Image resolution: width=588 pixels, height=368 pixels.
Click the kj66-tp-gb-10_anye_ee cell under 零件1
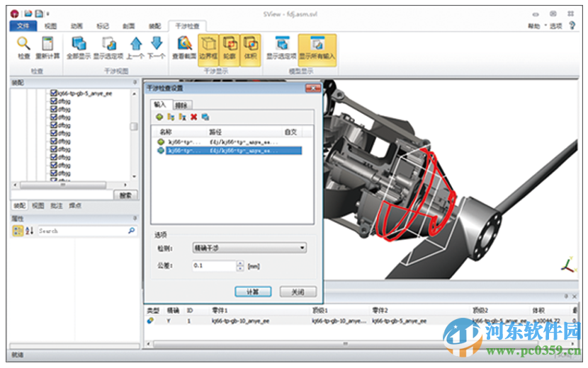[x=240, y=321]
